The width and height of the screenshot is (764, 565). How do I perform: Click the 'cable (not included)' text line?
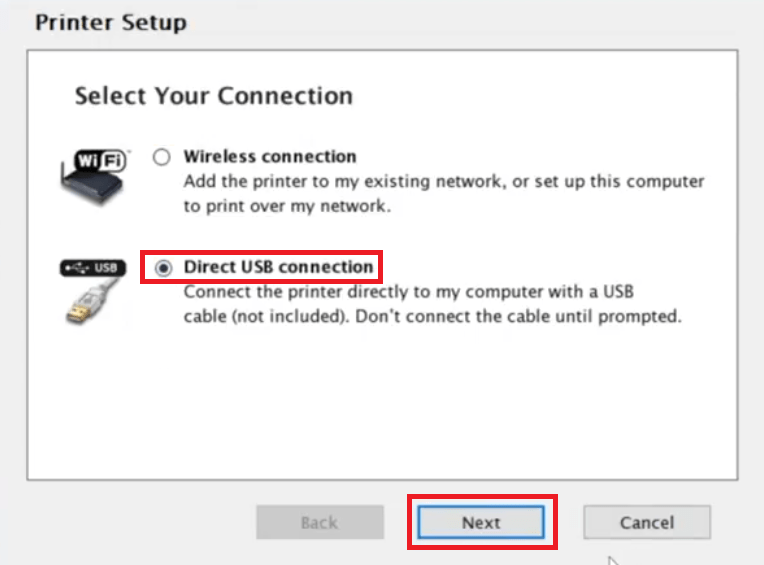[432, 317]
